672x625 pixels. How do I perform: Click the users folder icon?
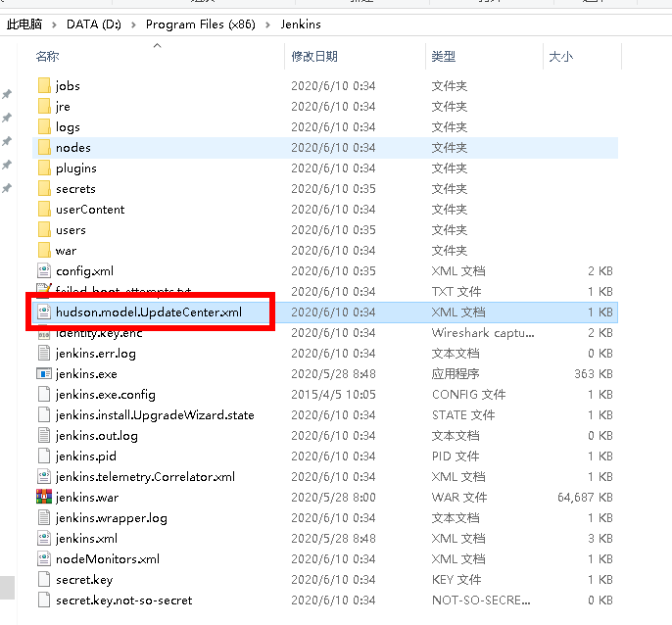(44, 229)
